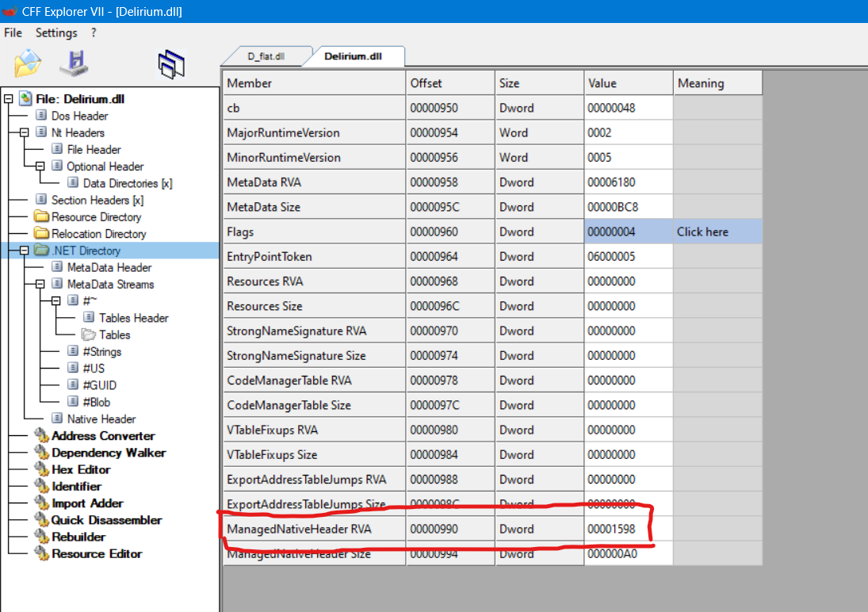
Task: Launch the Quick Disassembler tool
Action: click(x=106, y=520)
